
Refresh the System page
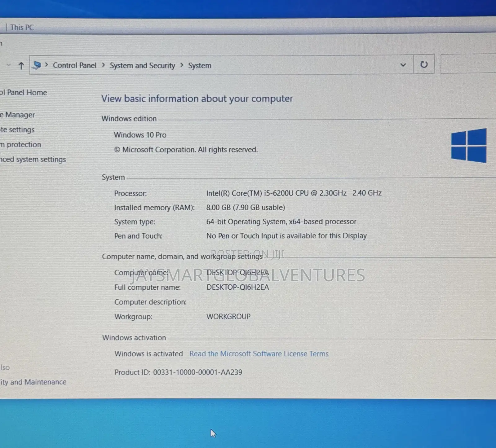point(424,64)
